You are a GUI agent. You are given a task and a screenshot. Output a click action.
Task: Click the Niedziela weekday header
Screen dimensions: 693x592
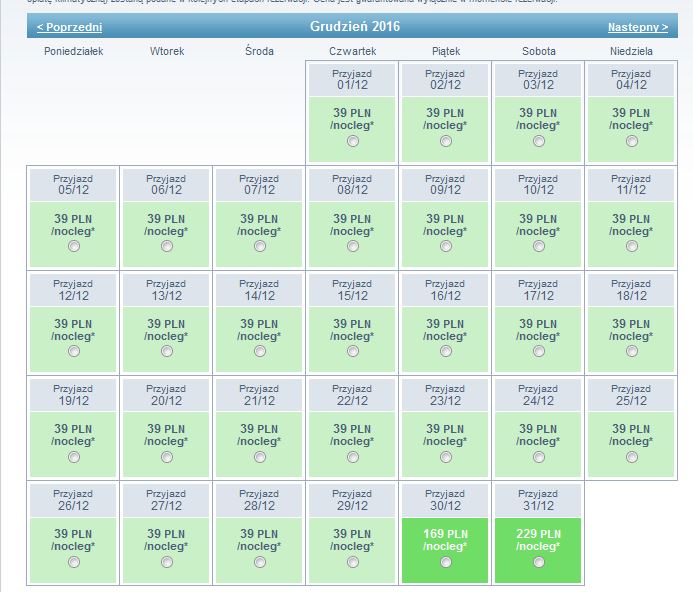[631, 51]
